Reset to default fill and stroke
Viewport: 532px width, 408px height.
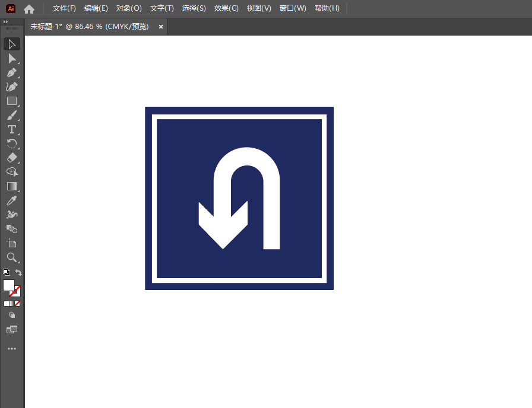7,272
